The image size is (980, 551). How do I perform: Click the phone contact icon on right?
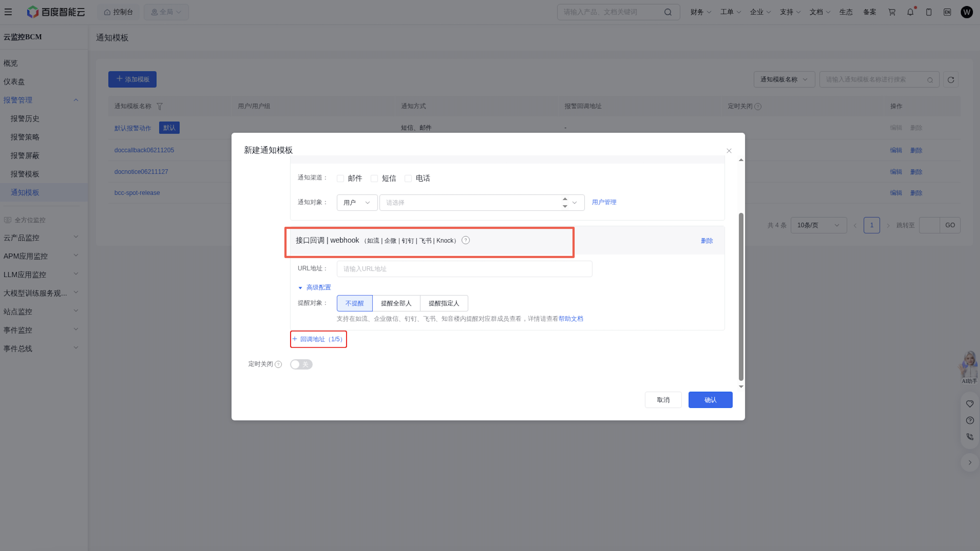(970, 437)
